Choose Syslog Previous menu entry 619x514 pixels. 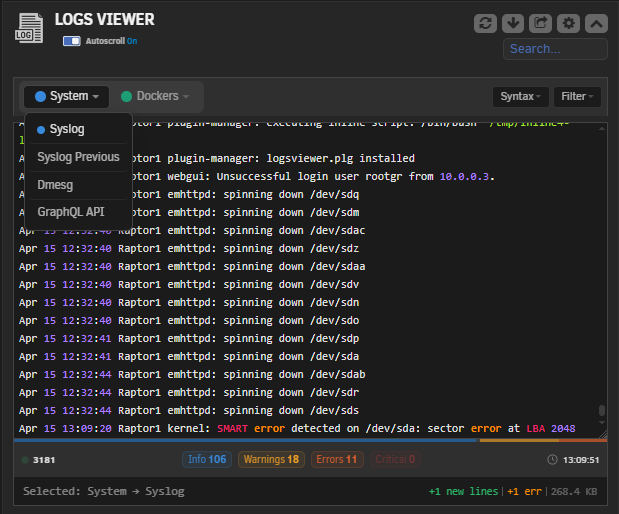coord(78,157)
